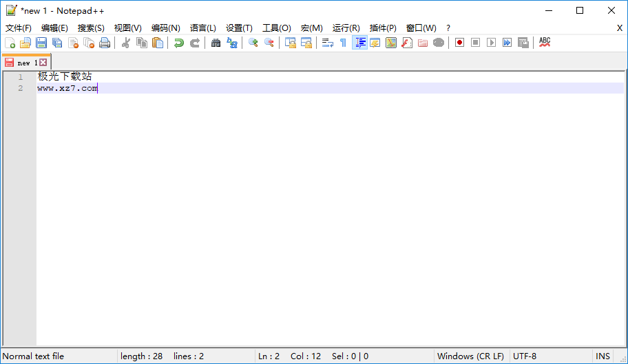
Task: Toggle INS insert mode in status bar
Action: pos(603,356)
